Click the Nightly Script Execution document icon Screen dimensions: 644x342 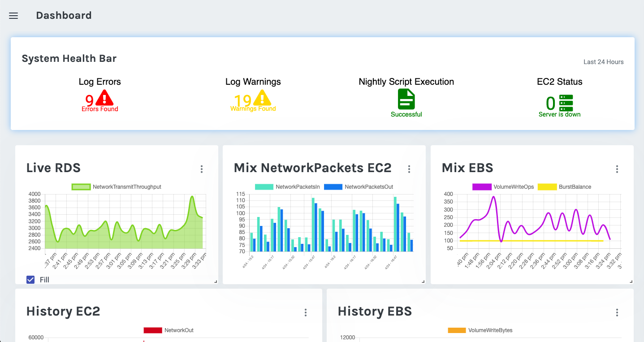click(x=406, y=99)
